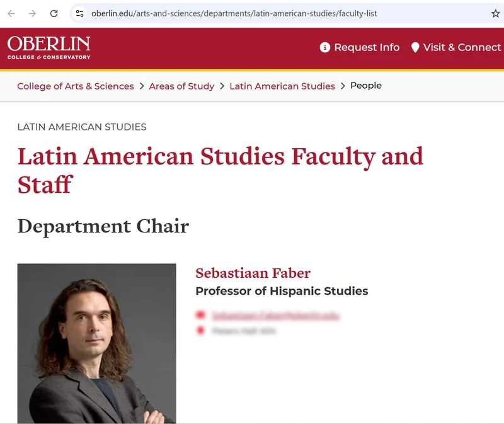Click the blurred email address link
This screenshot has height=424, width=504.
coord(275,316)
